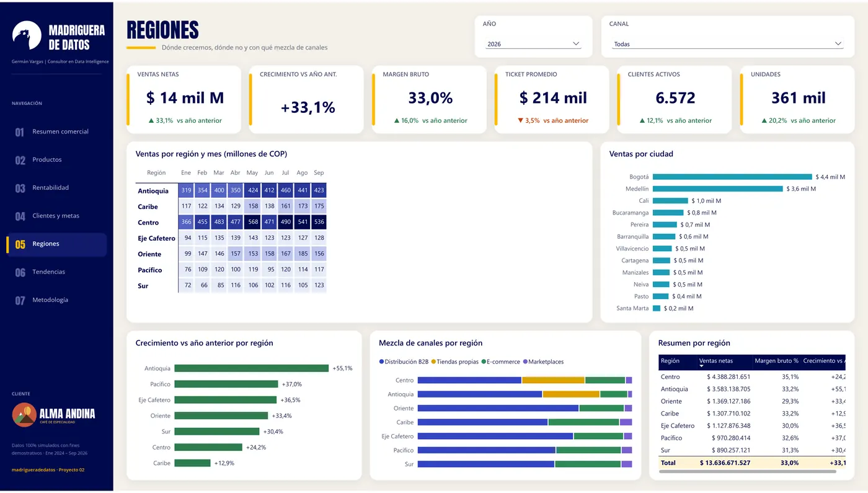Go to 01 Resumen comercial page
Image resolution: width=868 pixels, height=493 pixels.
pos(56,131)
